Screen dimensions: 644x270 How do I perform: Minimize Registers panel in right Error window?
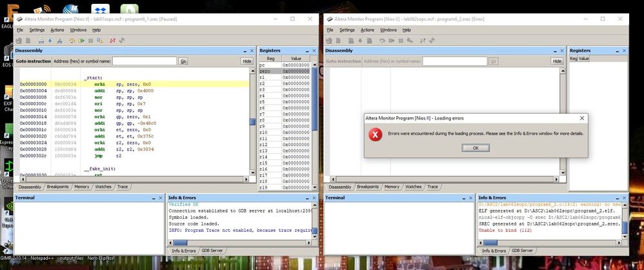(x=618, y=51)
